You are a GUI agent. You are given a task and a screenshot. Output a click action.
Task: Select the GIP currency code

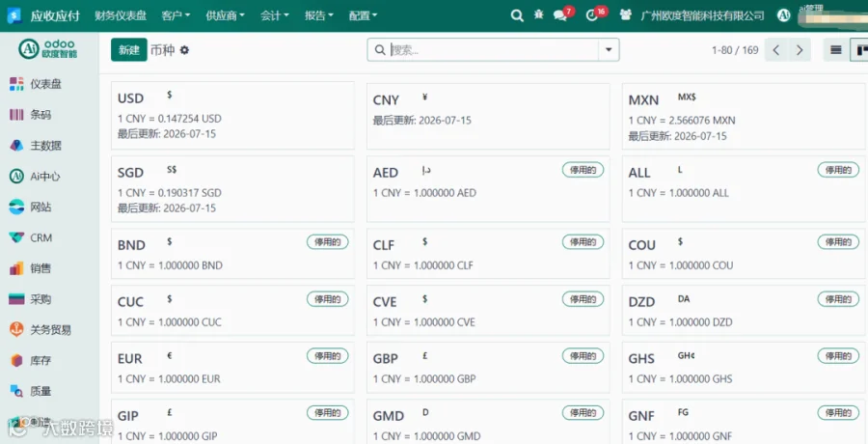coord(128,416)
